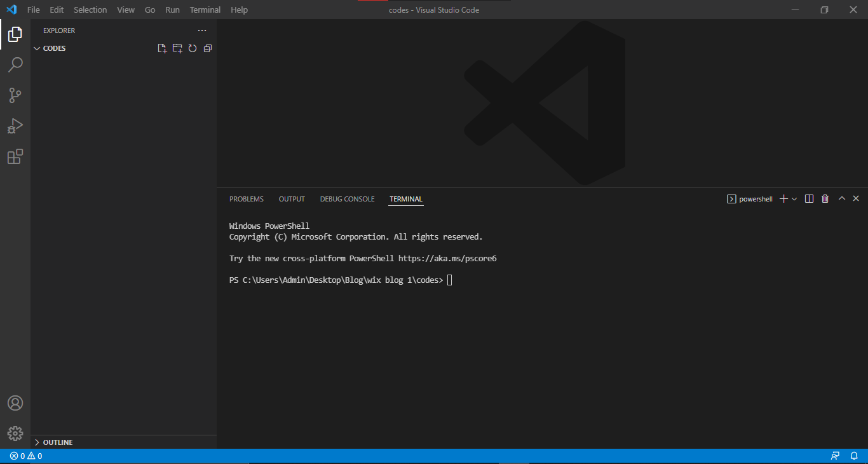Image resolution: width=868 pixels, height=464 pixels.
Task: Switch to the DEBUG CONSOLE tab
Action: (348, 199)
